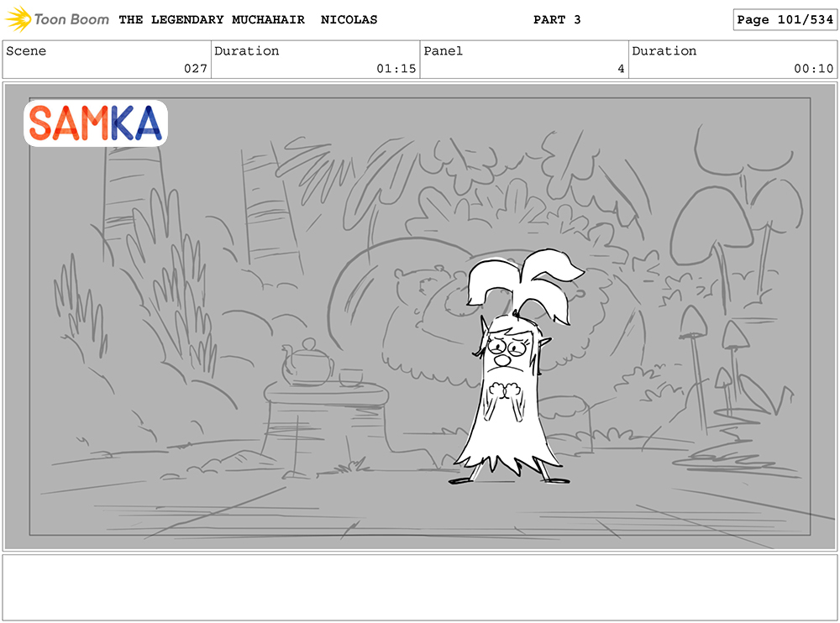Image resolution: width=840 pixels, height=623 pixels.
Task: Select scene number 027
Action: 196,69
